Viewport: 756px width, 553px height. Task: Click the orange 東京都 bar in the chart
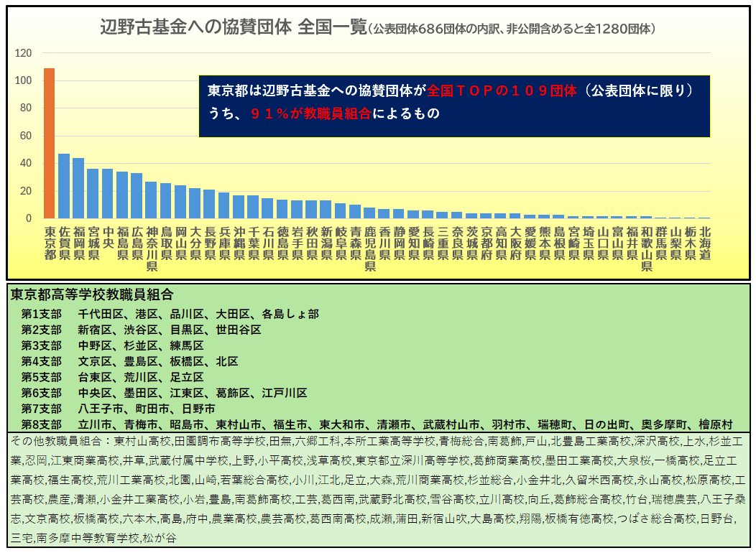49,143
